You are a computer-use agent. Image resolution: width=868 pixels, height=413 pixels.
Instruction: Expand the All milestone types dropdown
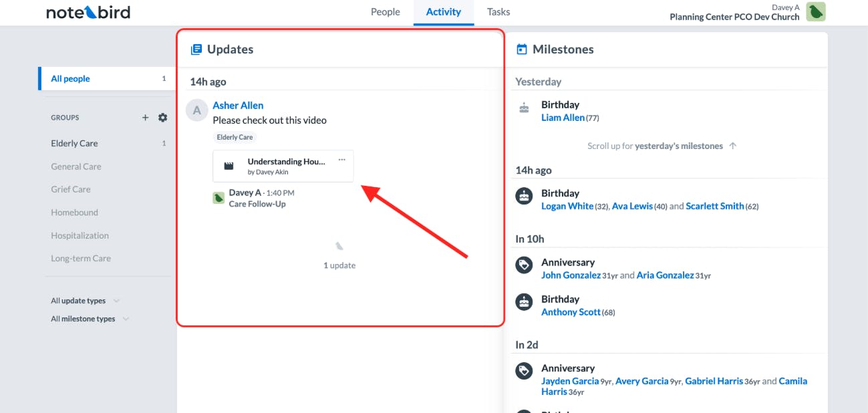[x=90, y=319]
